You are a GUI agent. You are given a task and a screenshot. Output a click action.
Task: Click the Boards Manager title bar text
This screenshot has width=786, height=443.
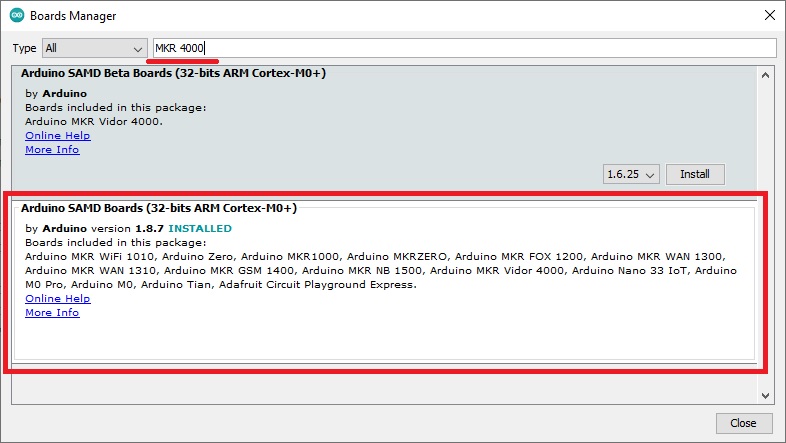(72, 16)
